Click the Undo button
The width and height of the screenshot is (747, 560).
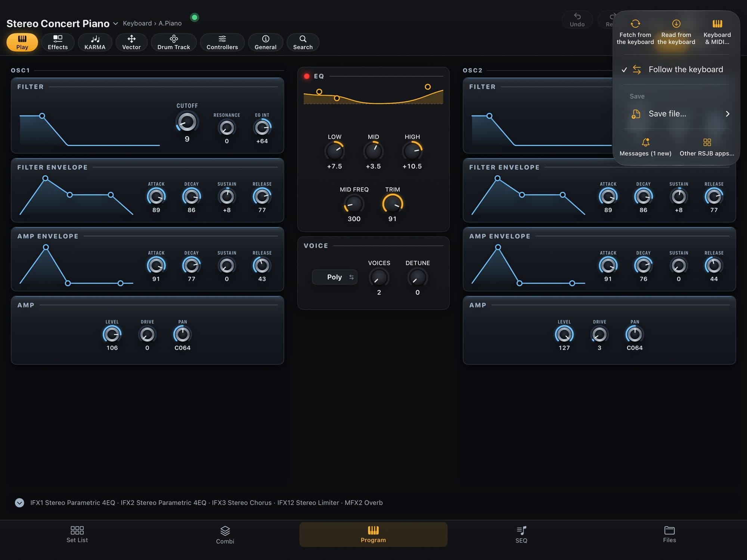[x=577, y=20]
